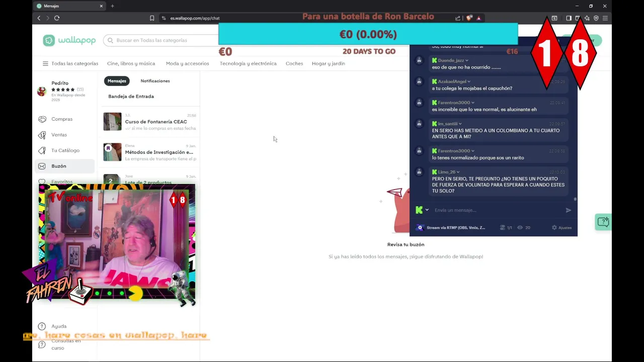Open the browser hamburger main menu
The height and width of the screenshot is (362, 644).
[x=605, y=18]
